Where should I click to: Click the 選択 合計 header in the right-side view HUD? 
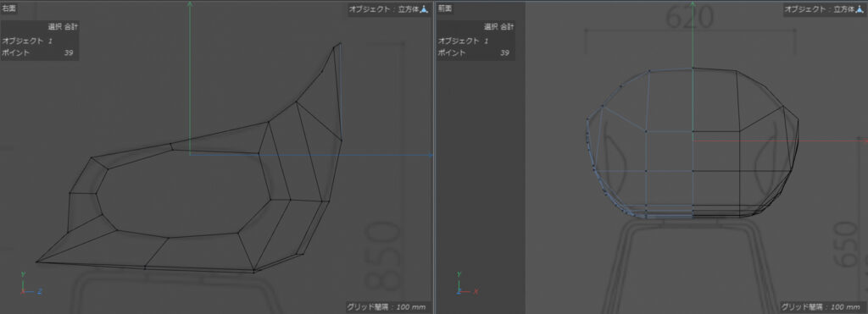pyautogui.click(x=63, y=26)
